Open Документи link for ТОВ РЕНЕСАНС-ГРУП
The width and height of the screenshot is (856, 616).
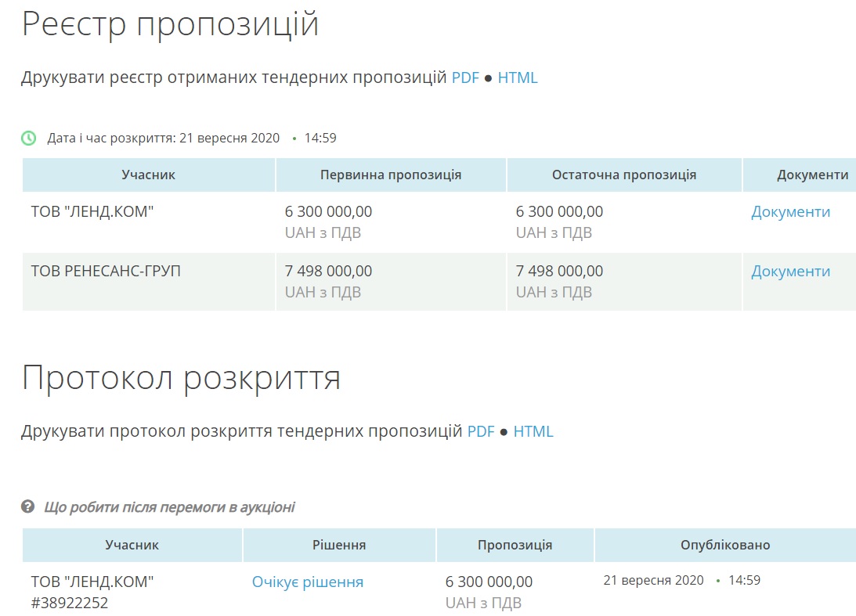790,272
